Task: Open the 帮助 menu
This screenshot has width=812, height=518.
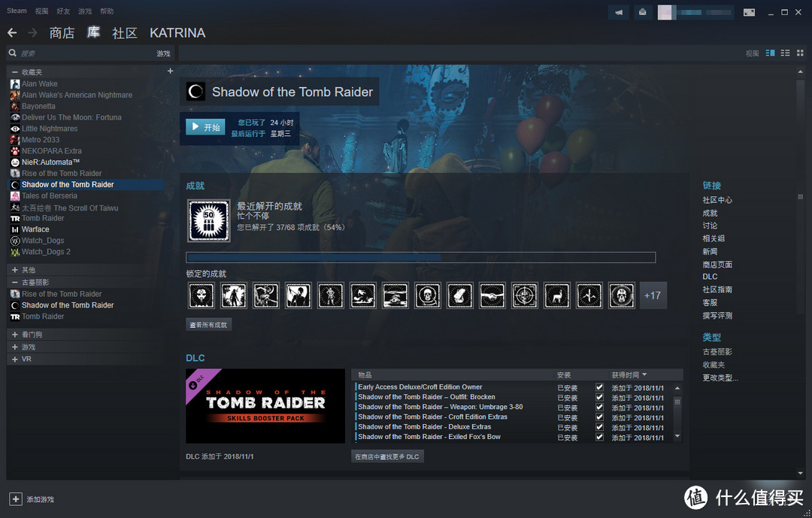Action: click(107, 11)
